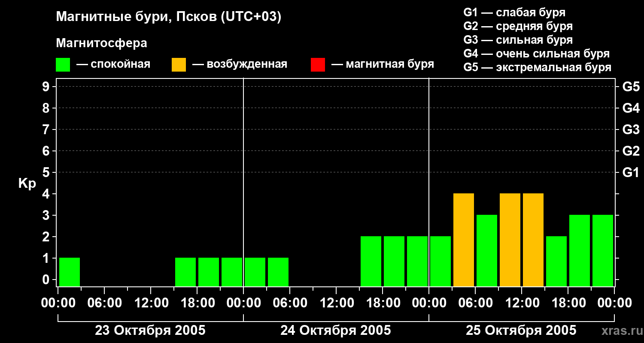Screen dimensions: 644x343
Task: Click the first orange bar on 25 October
Action: pyautogui.click(x=464, y=239)
